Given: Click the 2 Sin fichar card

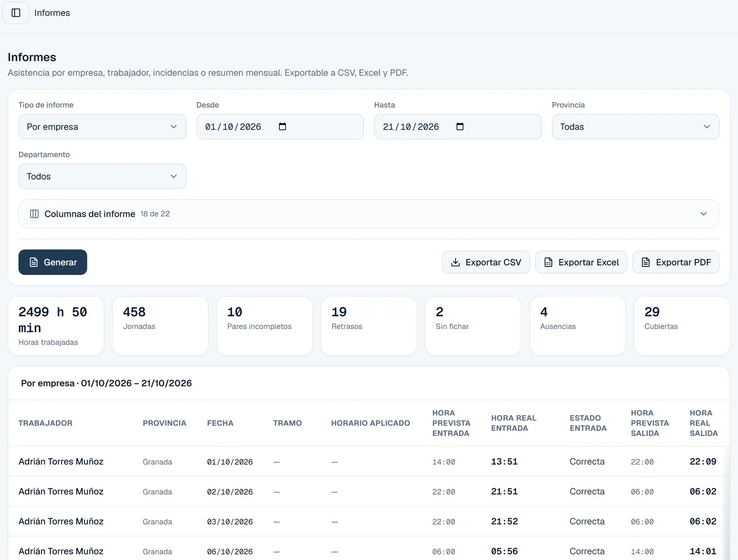Looking at the screenshot, I should [x=473, y=325].
